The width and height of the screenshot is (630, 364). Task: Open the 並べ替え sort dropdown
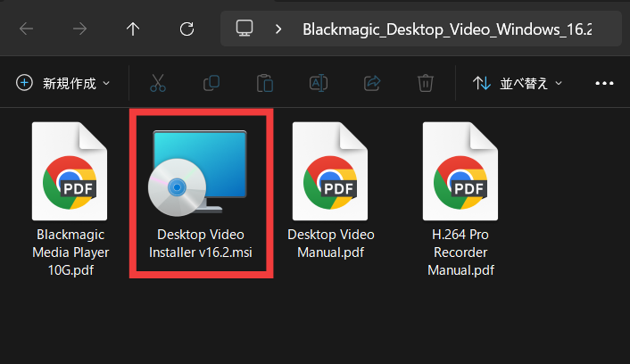click(x=518, y=83)
